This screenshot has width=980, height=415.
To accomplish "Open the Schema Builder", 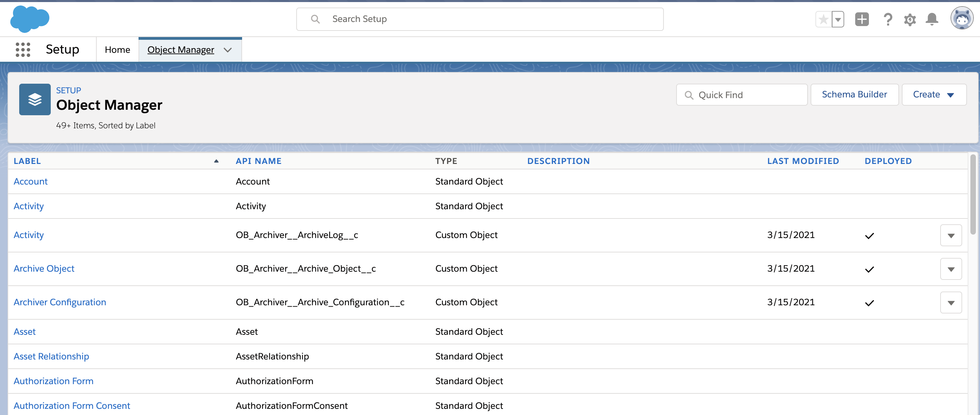I will coord(854,94).
